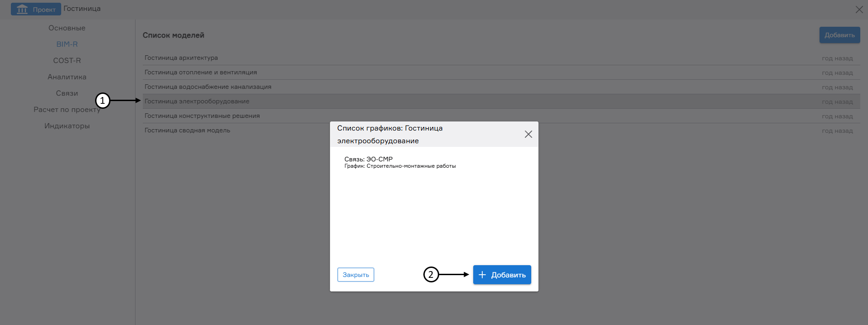Click the plus Добавить button in dialog
This screenshot has width=868, height=325.
502,275
